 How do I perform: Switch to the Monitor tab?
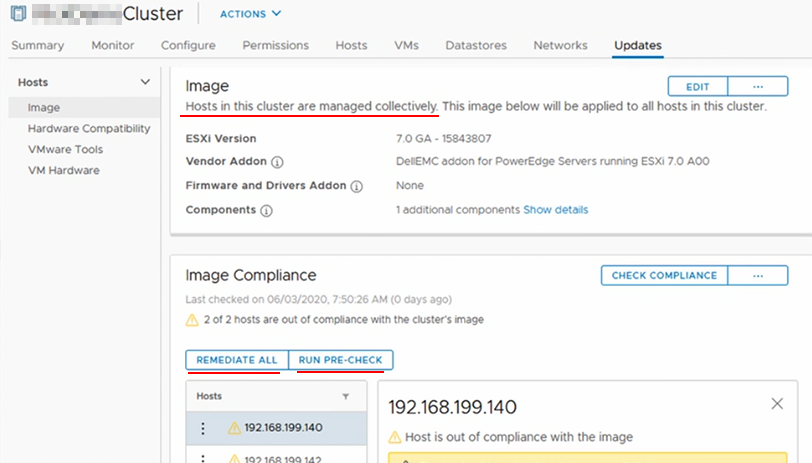click(x=113, y=46)
